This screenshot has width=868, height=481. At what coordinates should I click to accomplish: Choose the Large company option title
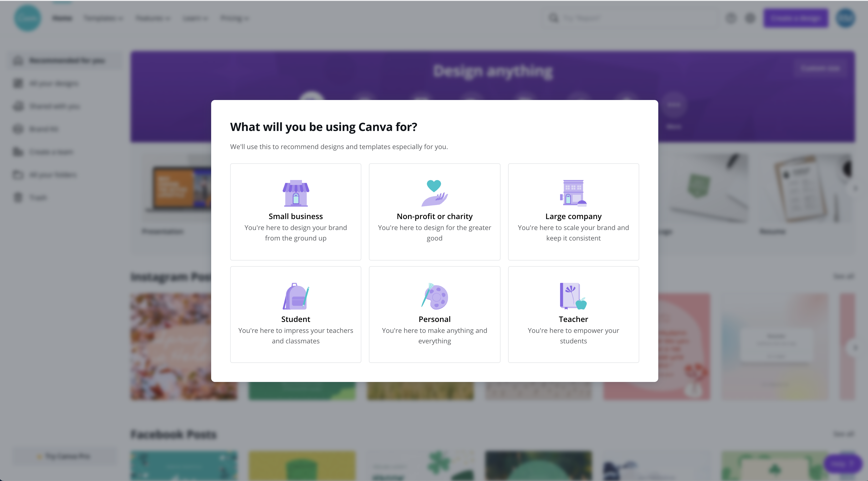573,216
